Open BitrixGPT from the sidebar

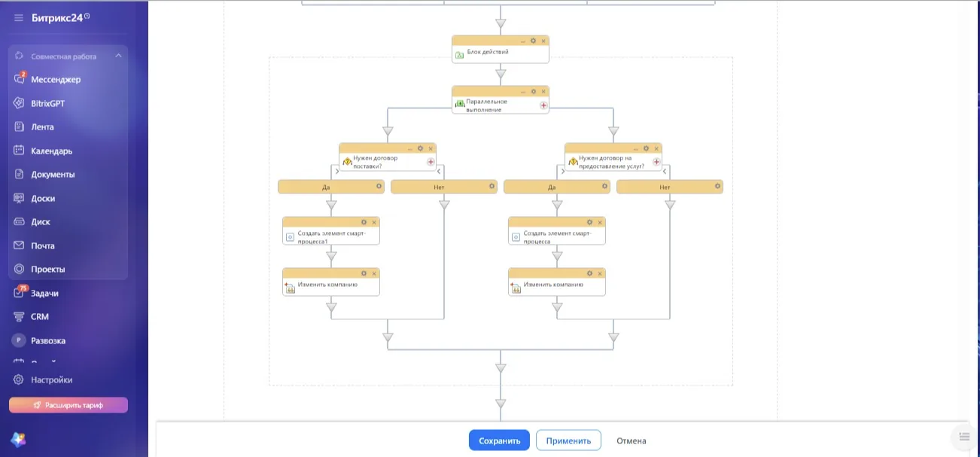47,103
